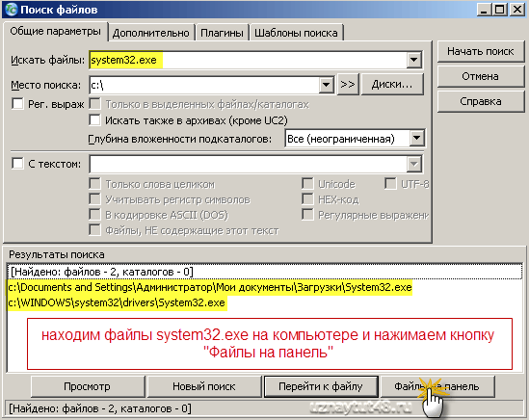Expand the Место поиска dropdown list

[x=327, y=85]
